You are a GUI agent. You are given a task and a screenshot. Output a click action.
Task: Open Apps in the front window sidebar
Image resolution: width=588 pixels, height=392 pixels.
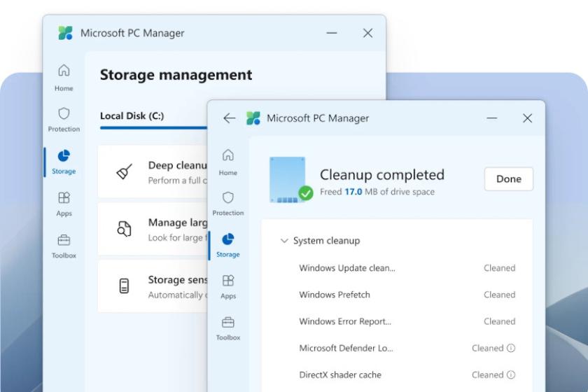[x=228, y=287]
